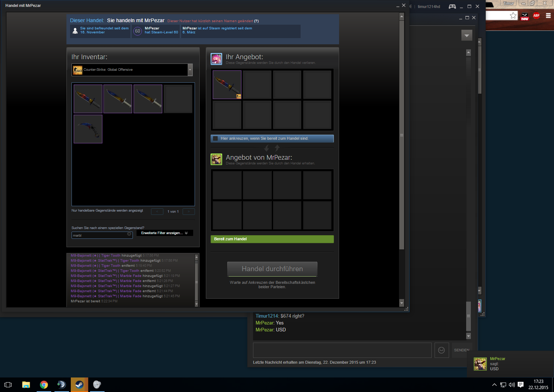Open the Chrome hamburger menu
Image resolution: width=554 pixels, height=392 pixels.
(x=548, y=16)
